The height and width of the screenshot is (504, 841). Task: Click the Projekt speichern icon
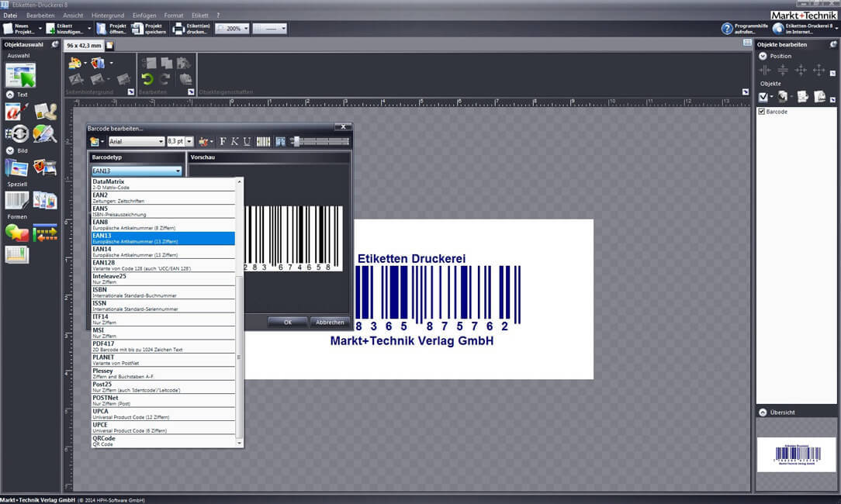pyautogui.click(x=137, y=29)
